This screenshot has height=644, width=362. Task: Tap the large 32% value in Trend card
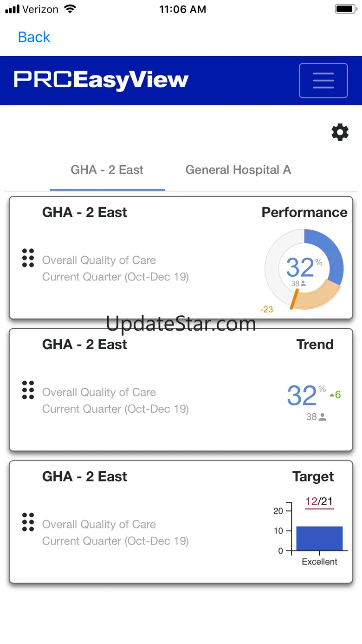pos(302,396)
